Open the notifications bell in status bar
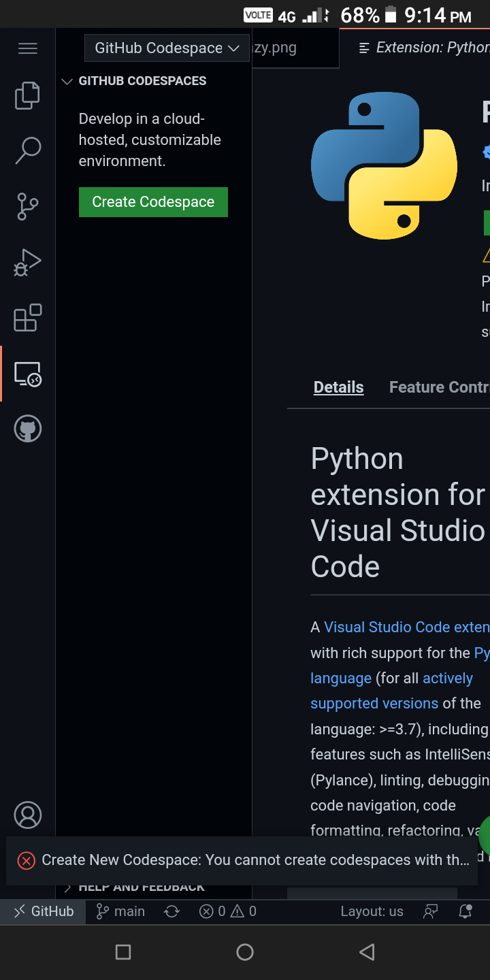 pyautogui.click(x=465, y=911)
